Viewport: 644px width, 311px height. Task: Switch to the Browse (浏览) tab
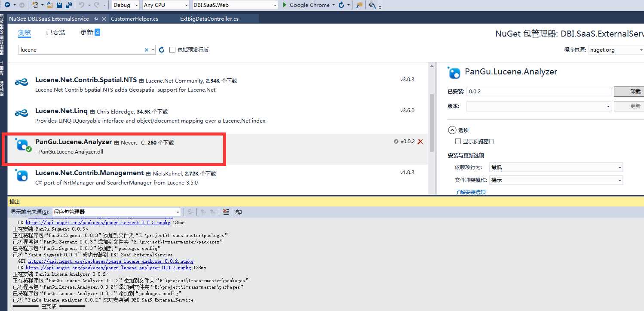[x=25, y=33]
